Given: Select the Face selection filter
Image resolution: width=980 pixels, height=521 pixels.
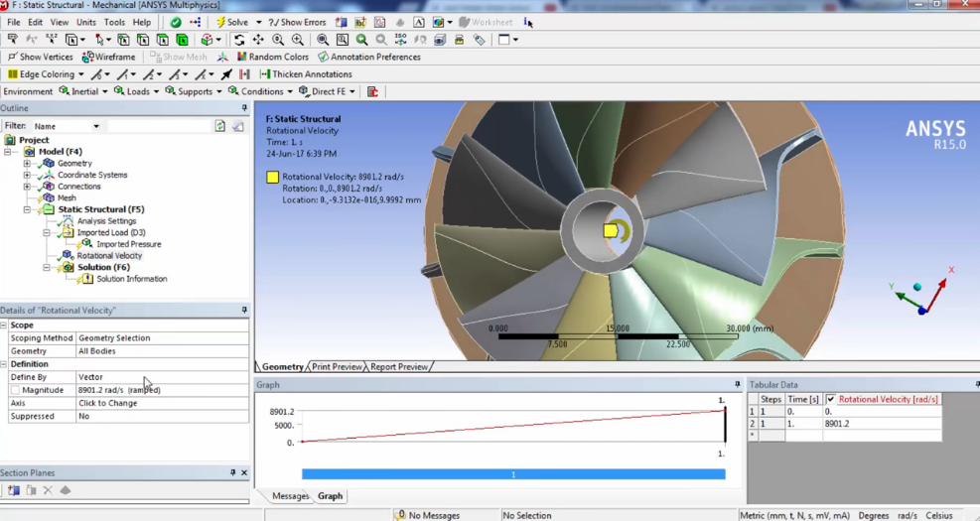Looking at the screenshot, I should pyautogui.click(x=163, y=40).
